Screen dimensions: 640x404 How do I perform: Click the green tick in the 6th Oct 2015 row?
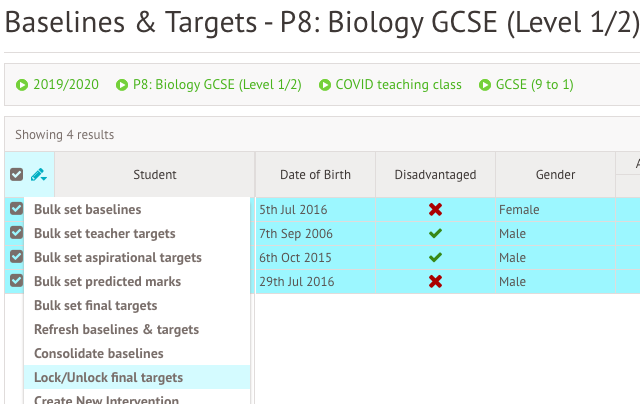[x=435, y=257]
